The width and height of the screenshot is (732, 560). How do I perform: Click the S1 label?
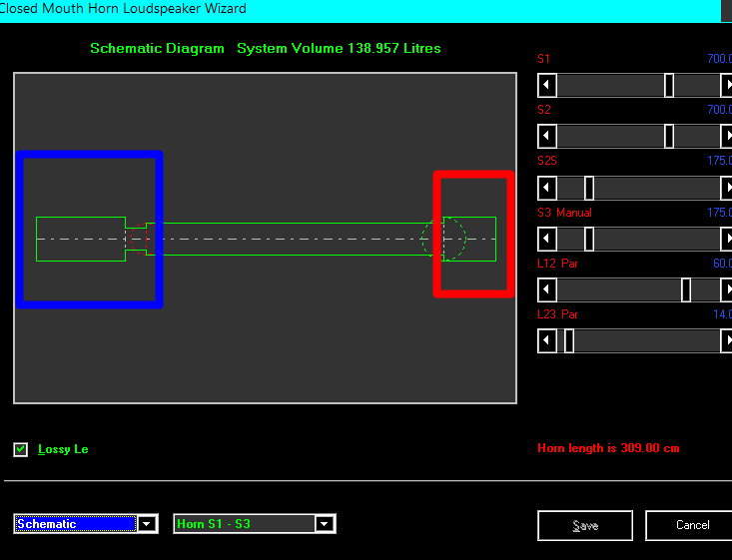click(544, 59)
